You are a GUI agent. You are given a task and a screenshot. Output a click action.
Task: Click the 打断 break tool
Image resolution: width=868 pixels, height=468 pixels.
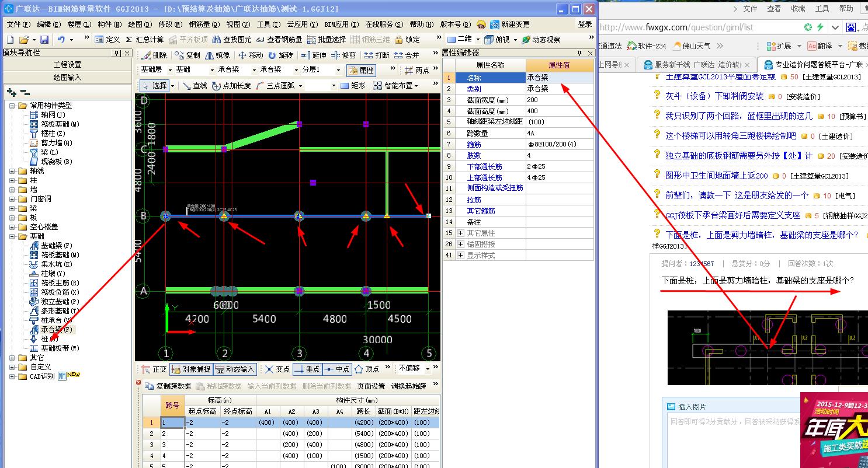376,55
